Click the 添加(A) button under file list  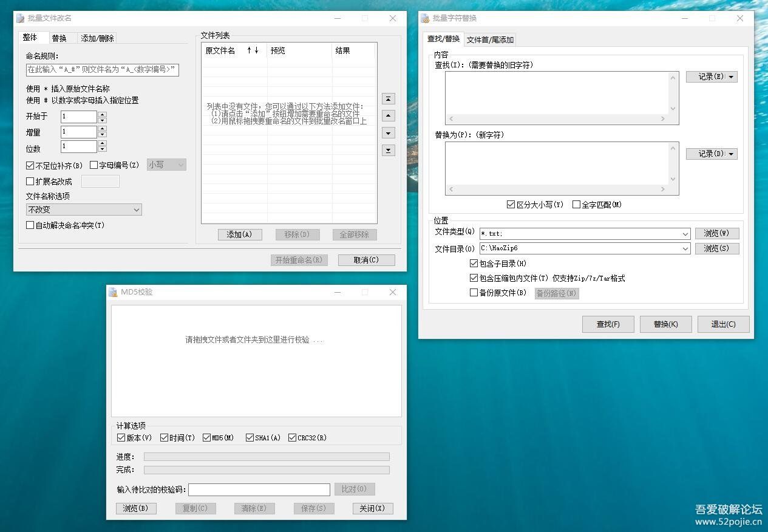point(239,234)
